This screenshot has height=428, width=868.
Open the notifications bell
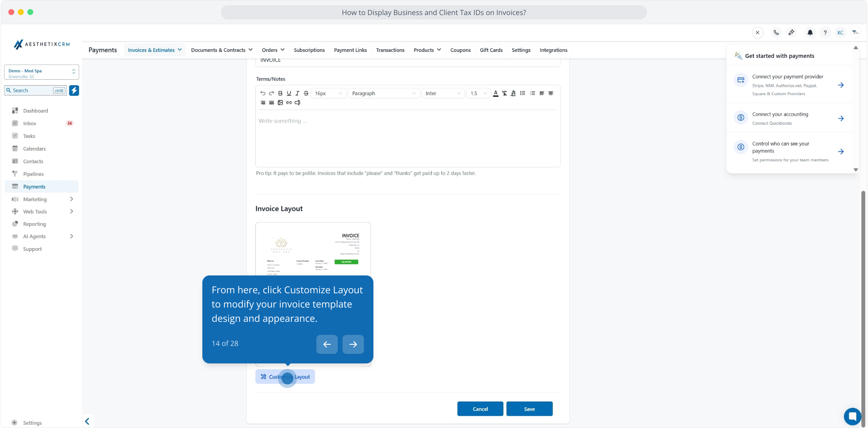click(x=810, y=32)
